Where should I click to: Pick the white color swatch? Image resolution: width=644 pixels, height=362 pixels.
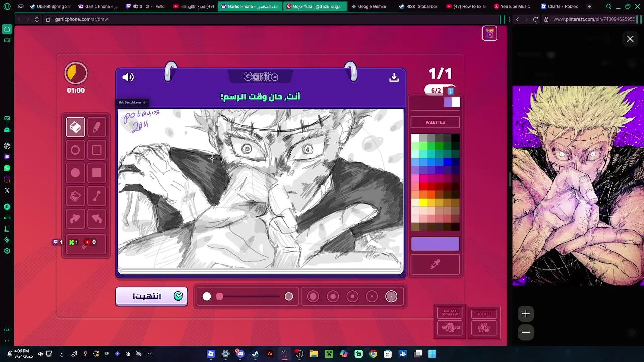coord(415,138)
